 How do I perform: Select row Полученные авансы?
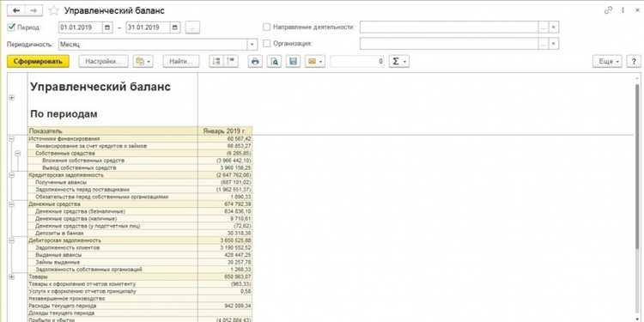pos(140,182)
